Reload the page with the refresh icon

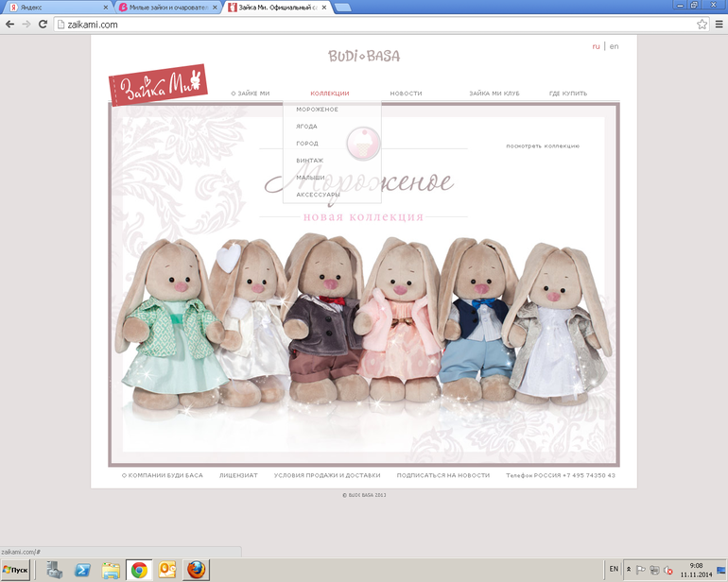tap(43, 25)
